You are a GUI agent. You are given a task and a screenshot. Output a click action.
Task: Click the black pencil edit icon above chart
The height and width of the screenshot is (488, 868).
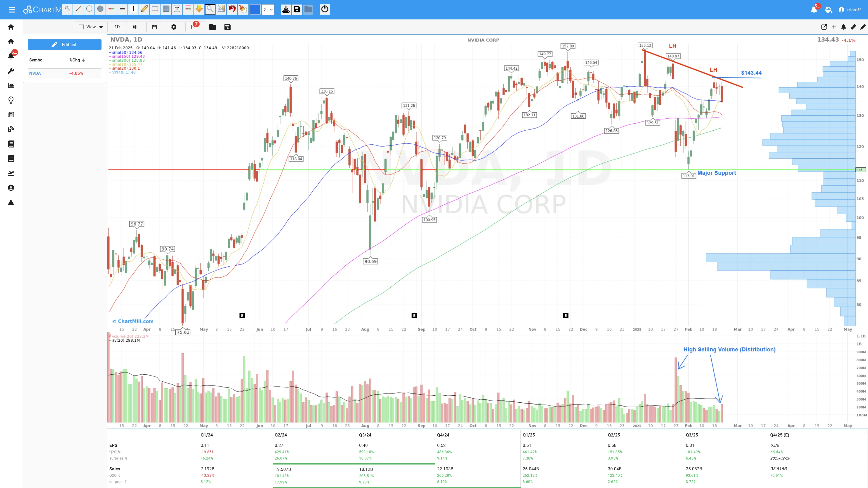863,27
